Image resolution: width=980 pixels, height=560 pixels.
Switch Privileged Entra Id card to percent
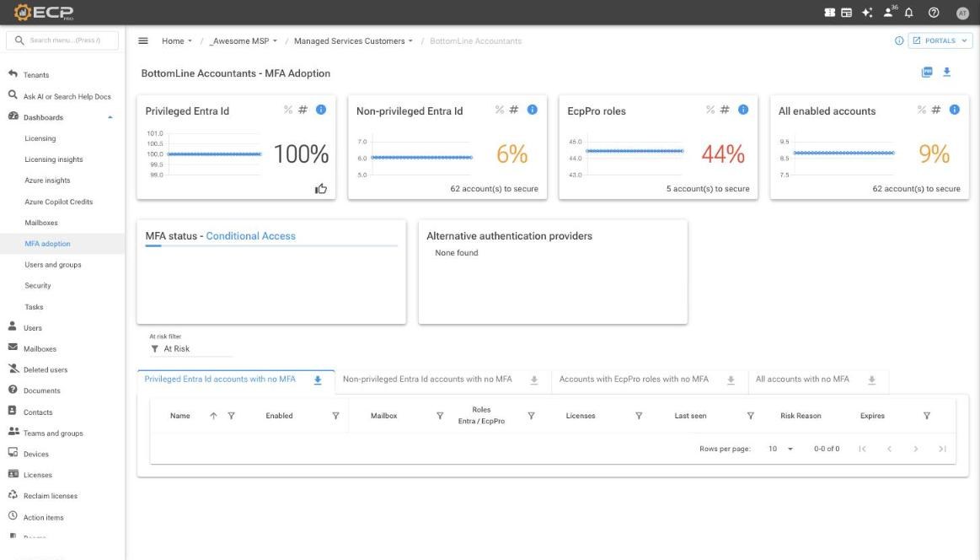click(x=288, y=110)
